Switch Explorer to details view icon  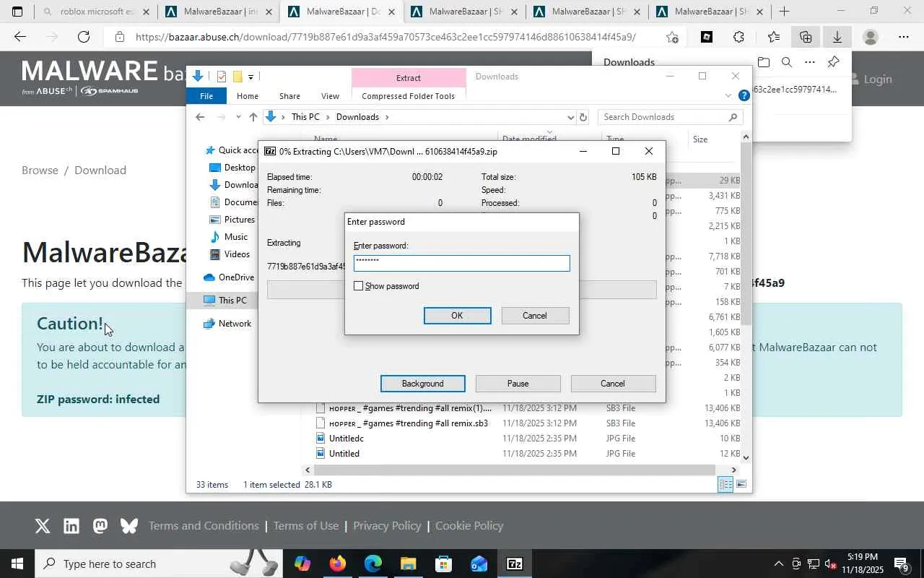(725, 484)
